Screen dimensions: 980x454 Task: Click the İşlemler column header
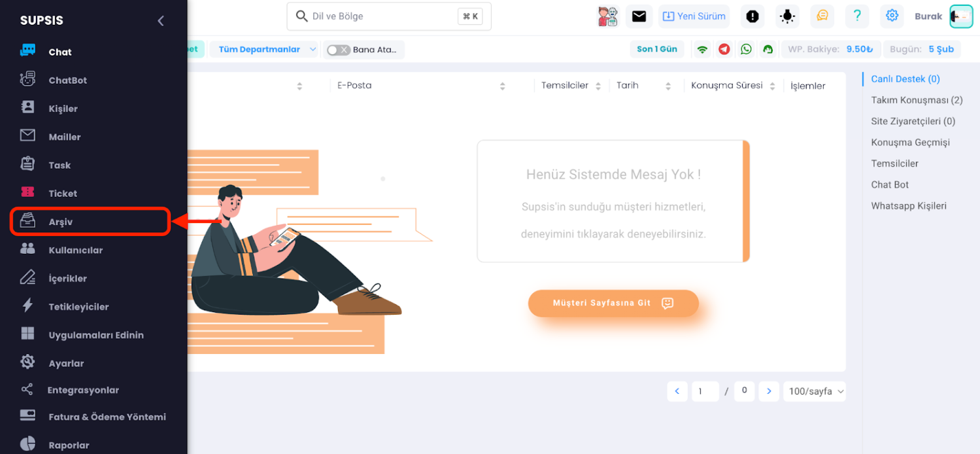[x=807, y=86]
